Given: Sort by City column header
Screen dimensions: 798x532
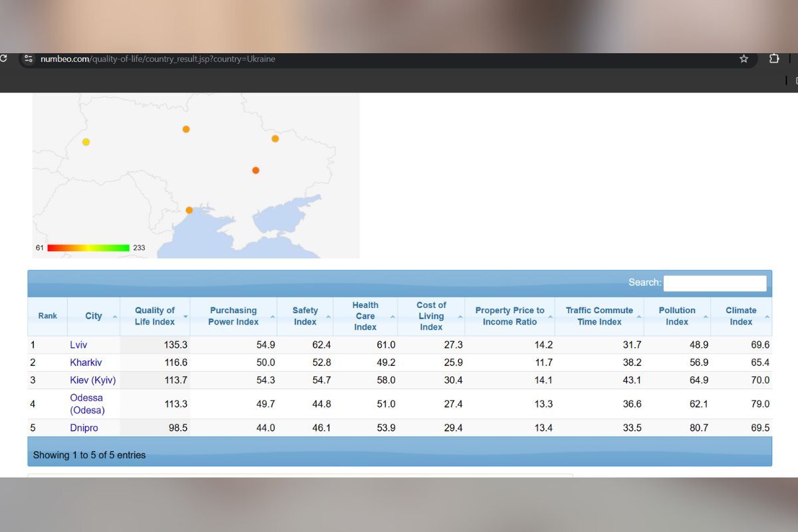Looking at the screenshot, I should 94,317.
